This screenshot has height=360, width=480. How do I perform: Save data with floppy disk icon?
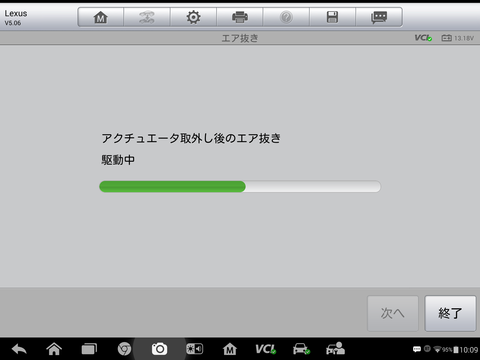(332, 17)
